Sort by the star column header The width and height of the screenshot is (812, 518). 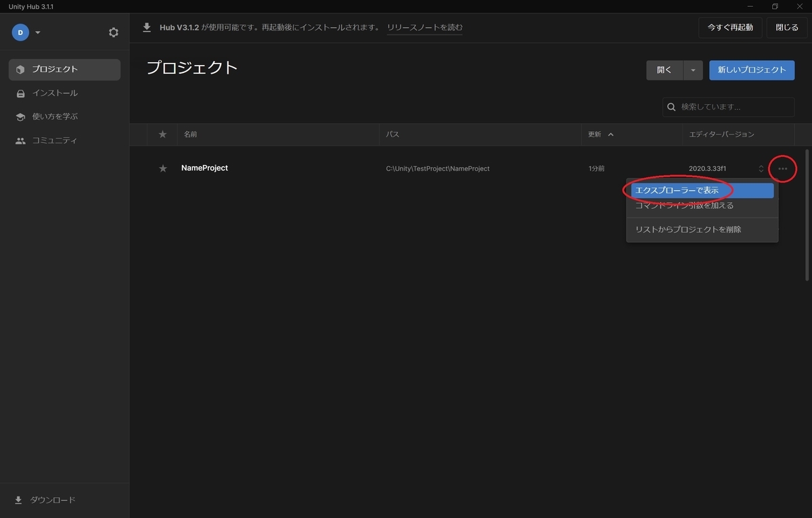(x=162, y=135)
